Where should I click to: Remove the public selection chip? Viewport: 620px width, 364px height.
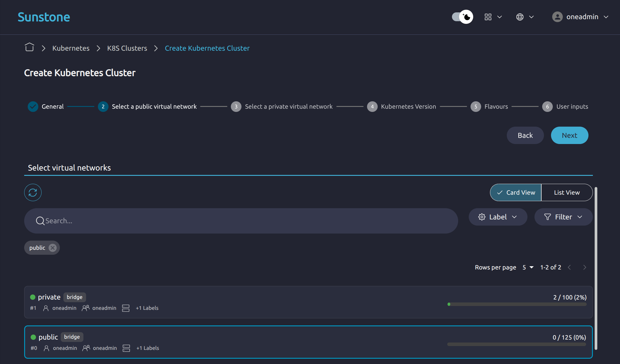[x=52, y=248]
